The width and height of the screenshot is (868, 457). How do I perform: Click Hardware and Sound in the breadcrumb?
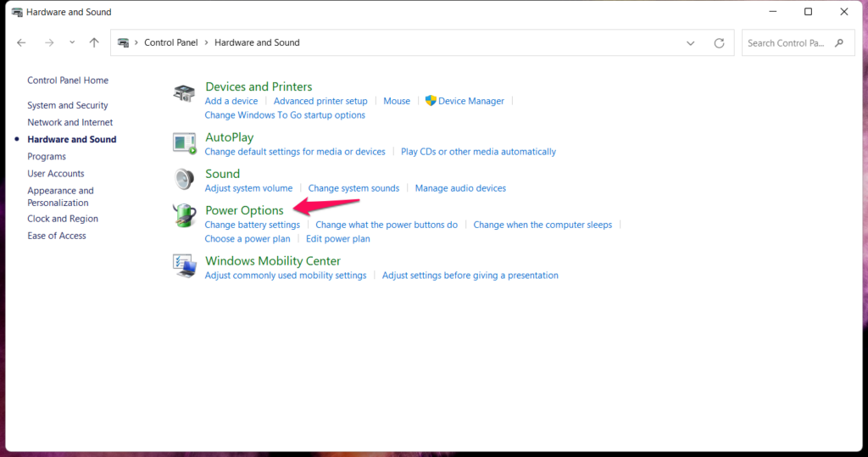(x=257, y=42)
